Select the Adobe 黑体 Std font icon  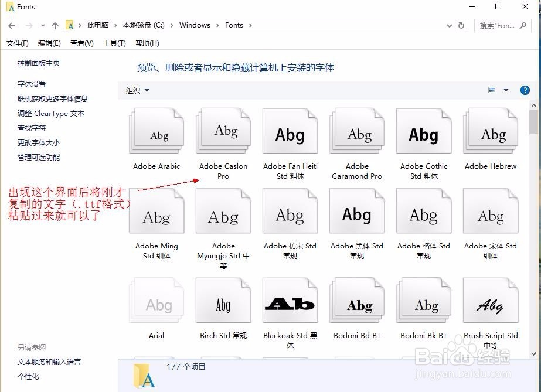click(x=357, y=211)
